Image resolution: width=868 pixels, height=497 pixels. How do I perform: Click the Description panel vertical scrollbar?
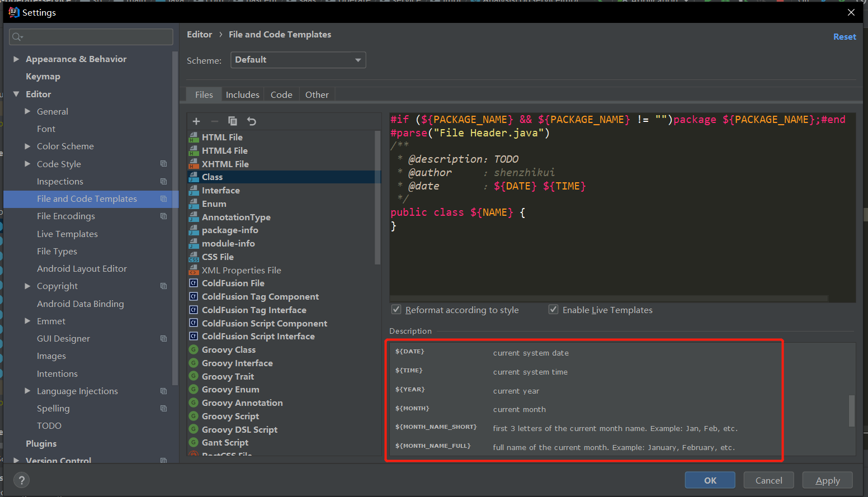[x=852, y=411]
